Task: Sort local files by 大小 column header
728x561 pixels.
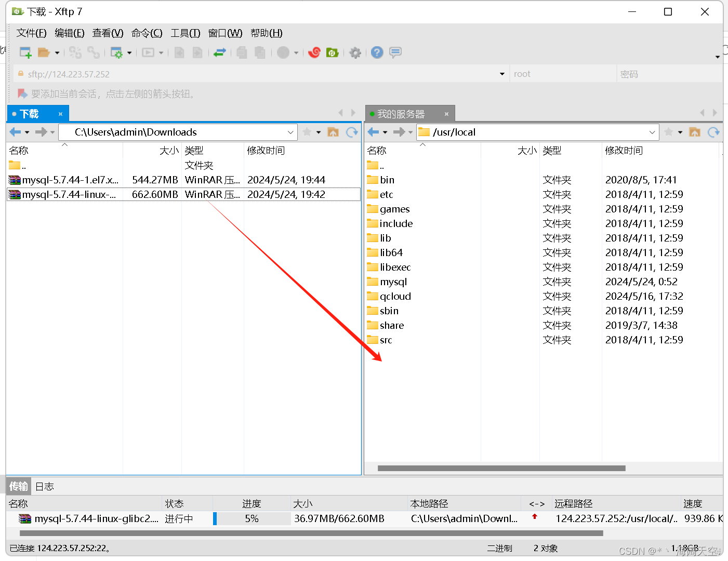Action: pos(152,151)
